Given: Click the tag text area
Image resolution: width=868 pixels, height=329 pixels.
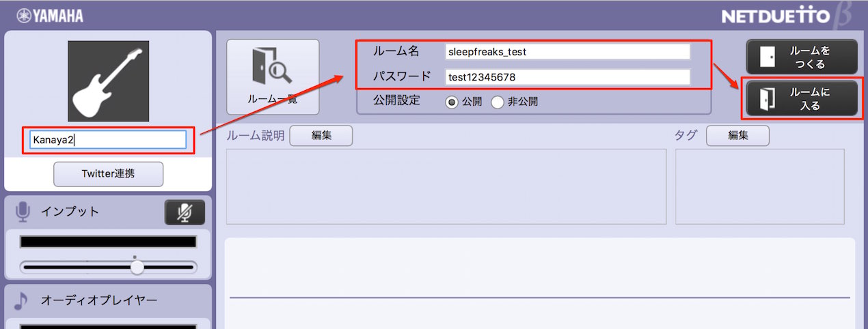Looking at the screenshot, I should (x=760, y=186).
